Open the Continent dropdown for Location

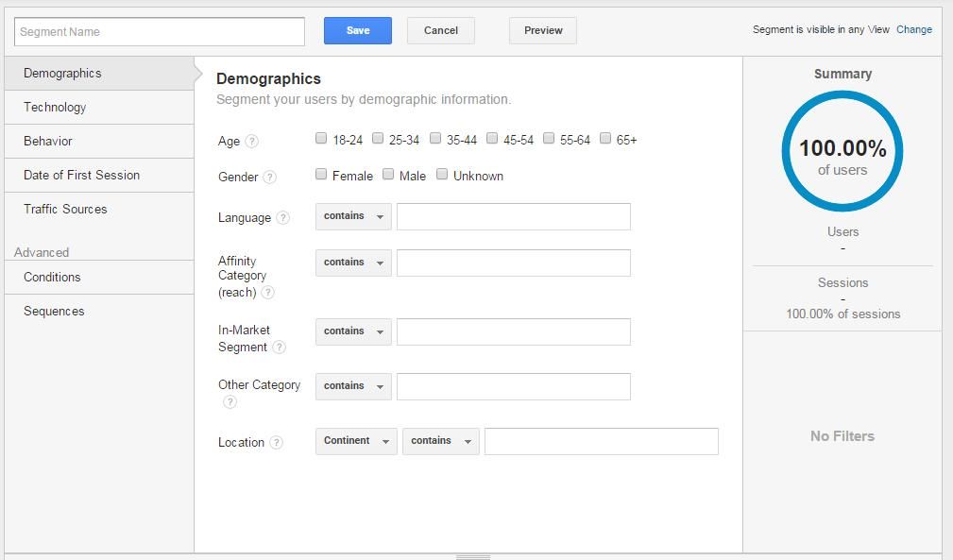point(355,440)
